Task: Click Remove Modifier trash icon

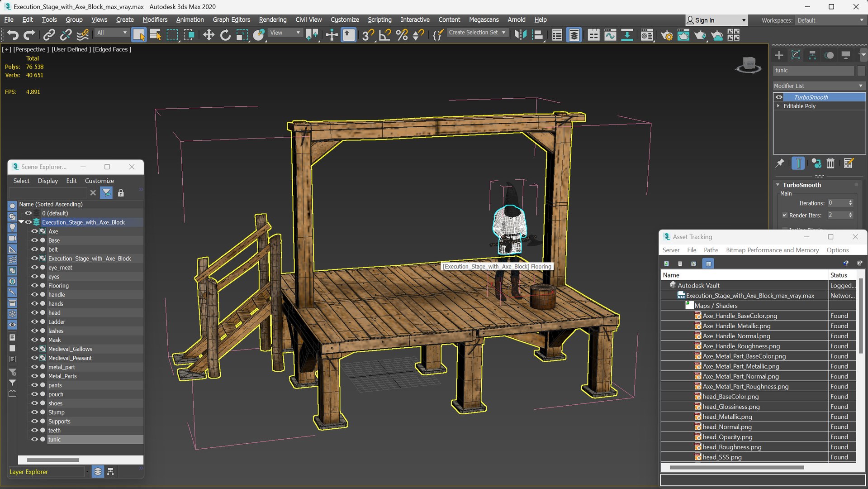Action: click(830, 163)
